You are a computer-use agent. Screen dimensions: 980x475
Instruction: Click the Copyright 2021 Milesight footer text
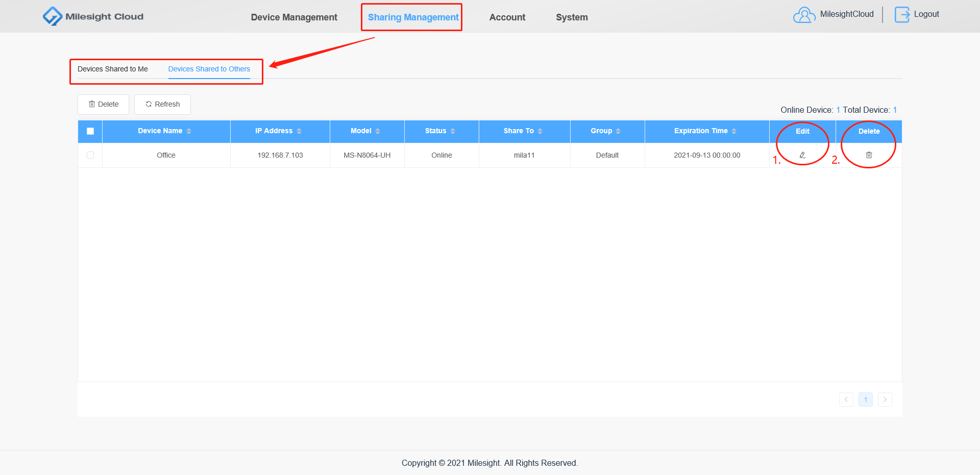[489, 463]
